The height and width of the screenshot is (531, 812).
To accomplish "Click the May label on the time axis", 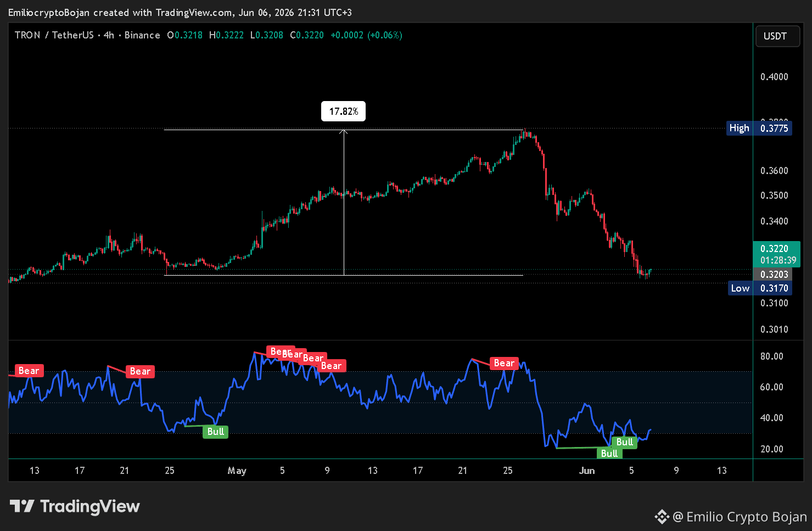I will tap(237, 471).
